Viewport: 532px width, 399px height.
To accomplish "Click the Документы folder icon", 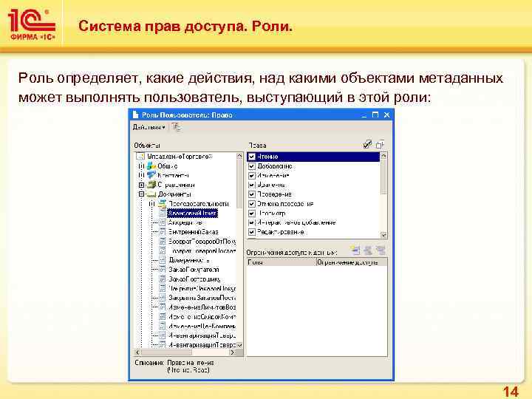I will click(151, 194).
